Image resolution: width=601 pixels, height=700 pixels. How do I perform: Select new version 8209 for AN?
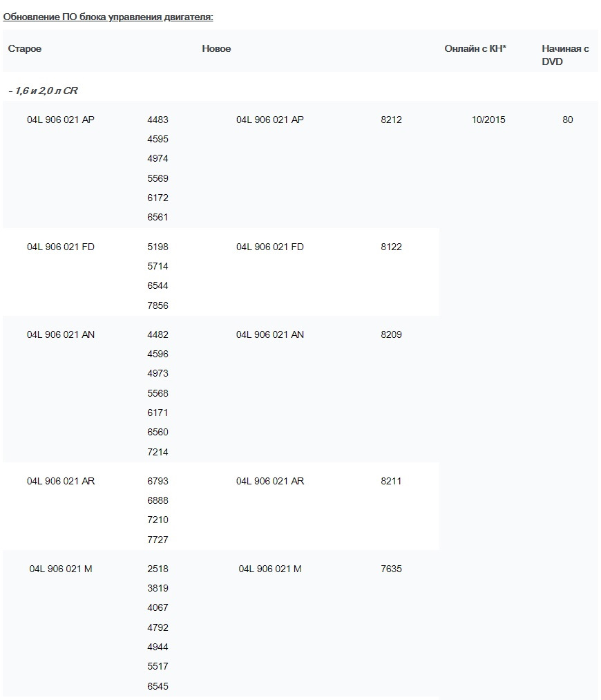(x=391, y=334)
